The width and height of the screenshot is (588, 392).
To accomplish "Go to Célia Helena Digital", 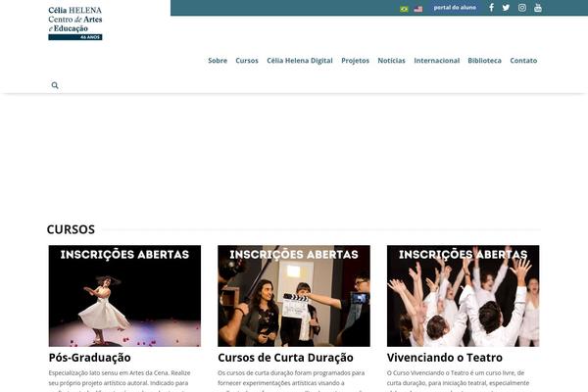I will point(300,61).
